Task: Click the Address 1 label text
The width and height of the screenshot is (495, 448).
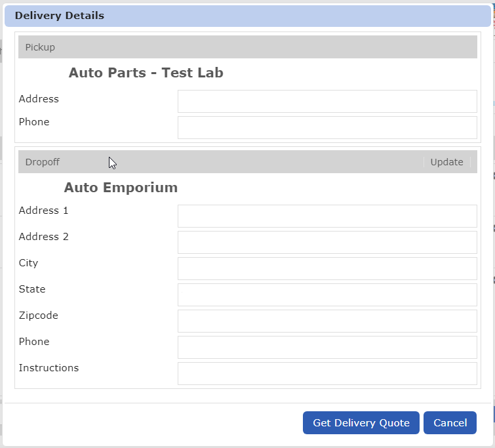Action: 43,211
